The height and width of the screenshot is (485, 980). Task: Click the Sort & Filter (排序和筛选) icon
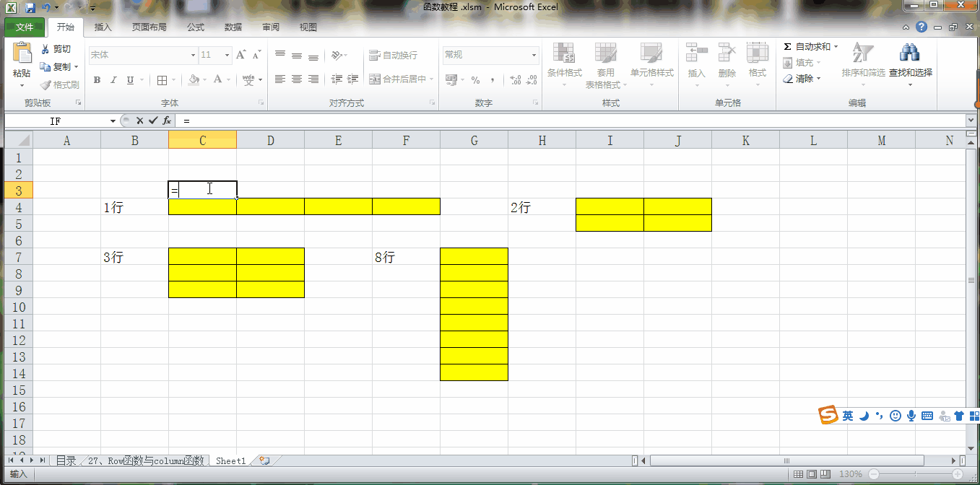coord(862,52)
